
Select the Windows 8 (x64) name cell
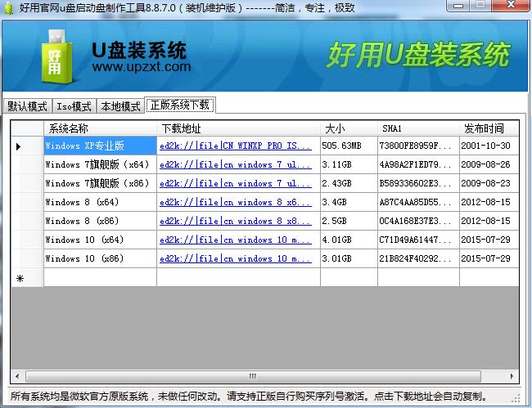[101, 202]
